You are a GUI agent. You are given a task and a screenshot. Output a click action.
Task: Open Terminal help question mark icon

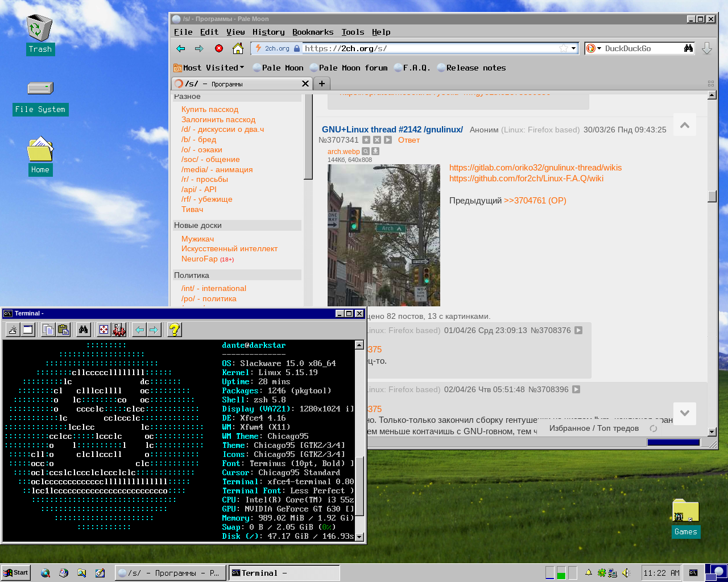pyautogui.click(x=175, y=329)
